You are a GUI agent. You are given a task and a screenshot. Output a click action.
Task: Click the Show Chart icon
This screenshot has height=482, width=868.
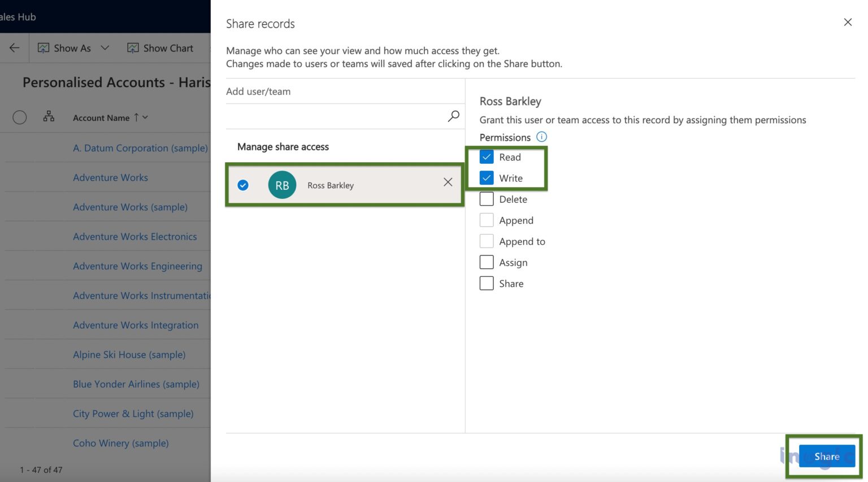pyautogui.click(x=133, y=47)
